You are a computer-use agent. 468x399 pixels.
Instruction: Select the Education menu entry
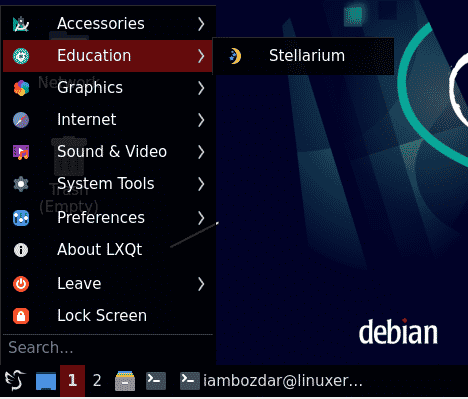[x=108, y=56]
